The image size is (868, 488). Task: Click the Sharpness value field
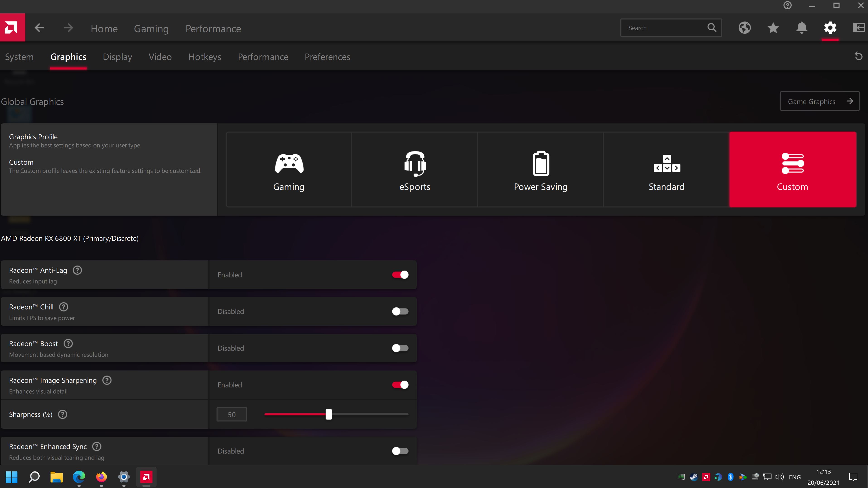click(232, 415)
